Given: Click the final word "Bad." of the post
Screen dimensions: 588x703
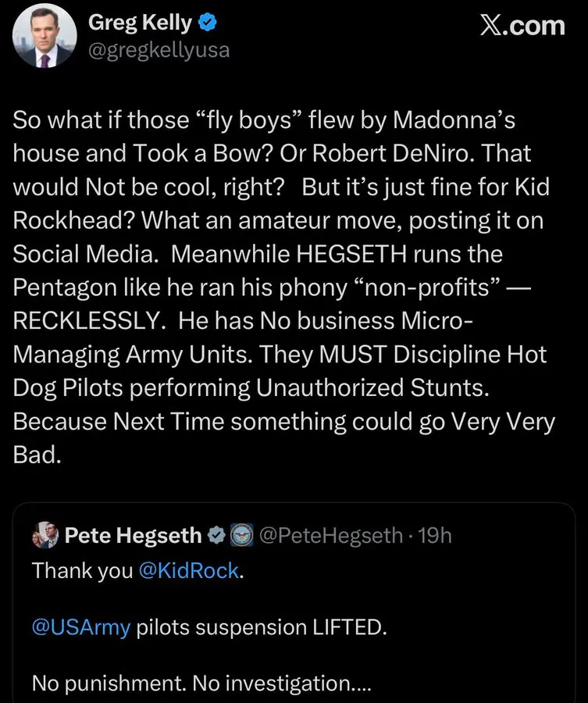Looking at the screenshot, I should [x=37, y=456].
